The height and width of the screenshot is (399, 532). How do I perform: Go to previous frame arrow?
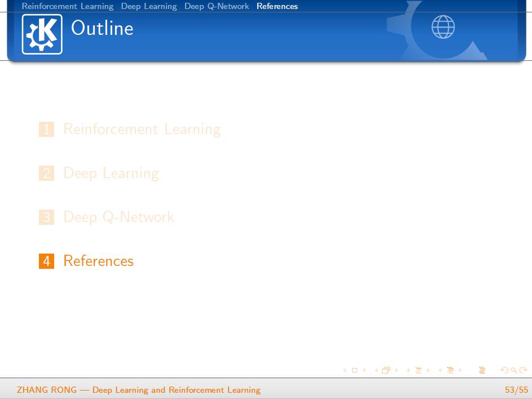point(376,370)
